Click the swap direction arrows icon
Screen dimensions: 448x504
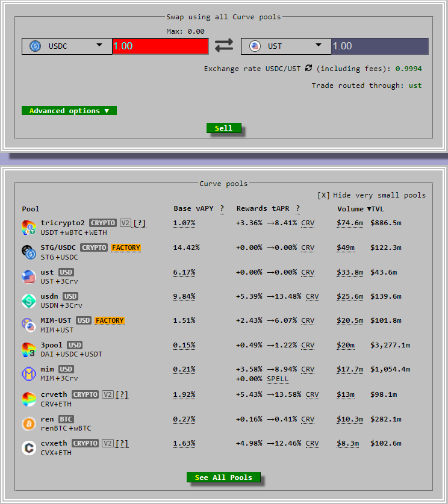224,45
